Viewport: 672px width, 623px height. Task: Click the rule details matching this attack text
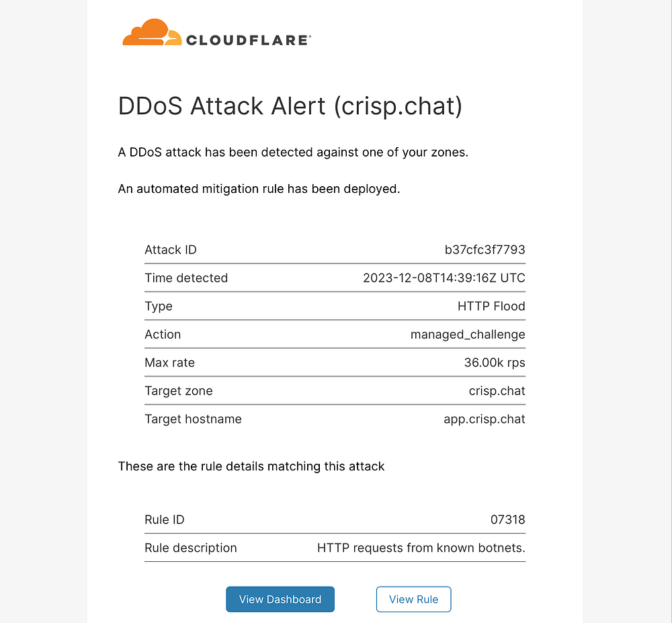click(x=251, y=466)
